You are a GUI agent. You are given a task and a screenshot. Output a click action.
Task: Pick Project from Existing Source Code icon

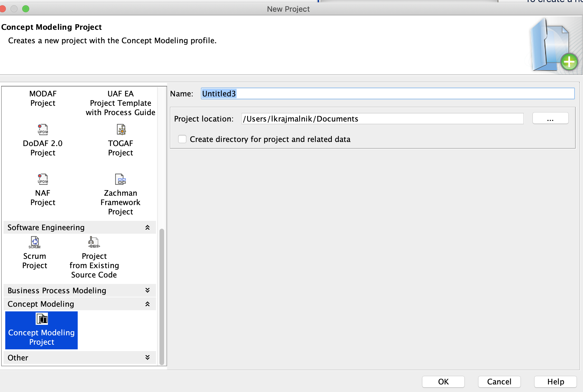(94, 242)
